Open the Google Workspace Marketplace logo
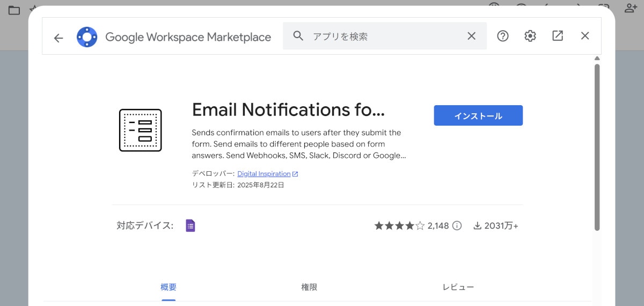The image size is (644, 306). coord(87,37)
